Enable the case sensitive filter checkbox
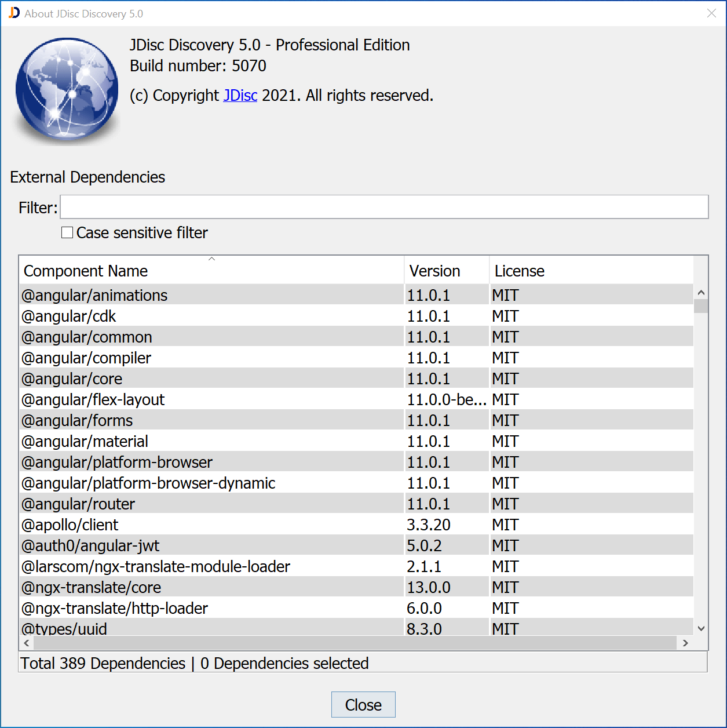This screenshot has width=727, height=728. (x=67, y=232)
